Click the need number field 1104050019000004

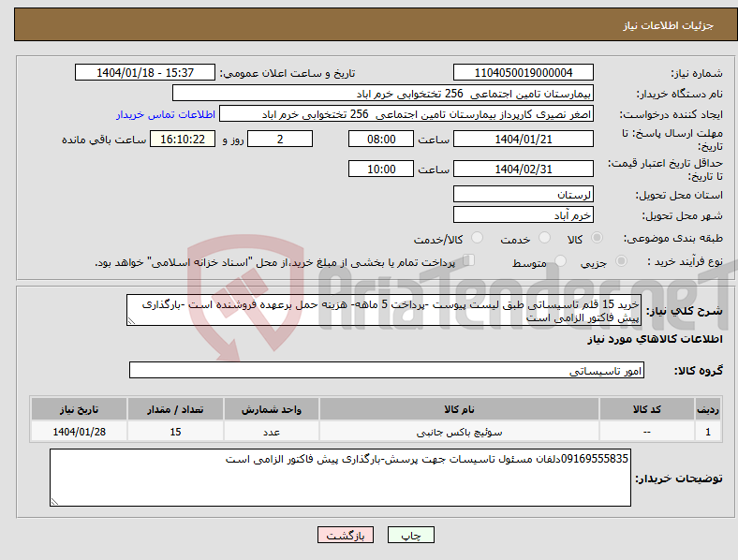coord(524,72)
